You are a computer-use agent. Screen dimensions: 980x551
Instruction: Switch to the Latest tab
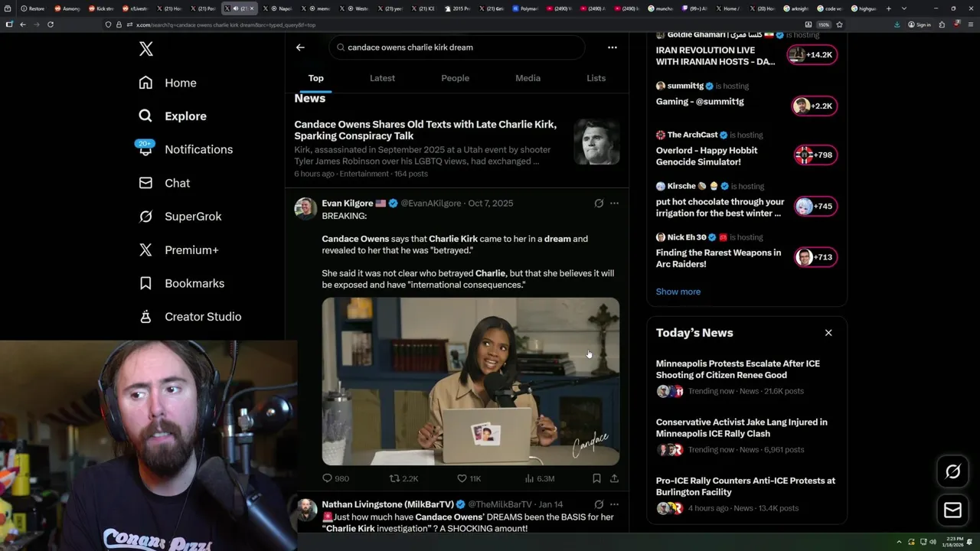pos(382,78)
